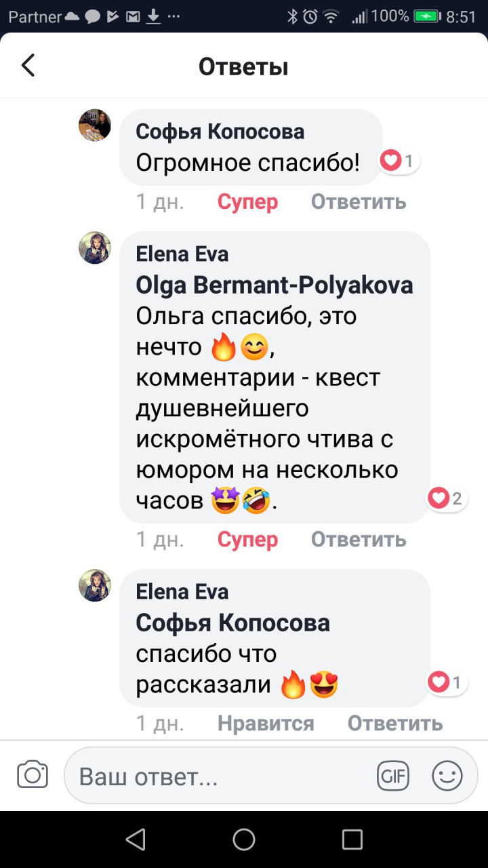The height and width of the screenshot is (868, 488).
Task: Open the camera icon to attach a photo
Action: coord(33,775)
